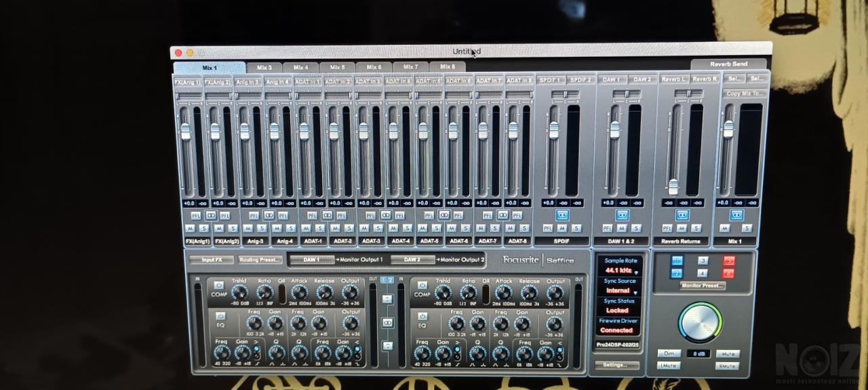Screen dimensions: 868x390
Task: Click the link icon between the FX sections
Action: click(387, 323)
